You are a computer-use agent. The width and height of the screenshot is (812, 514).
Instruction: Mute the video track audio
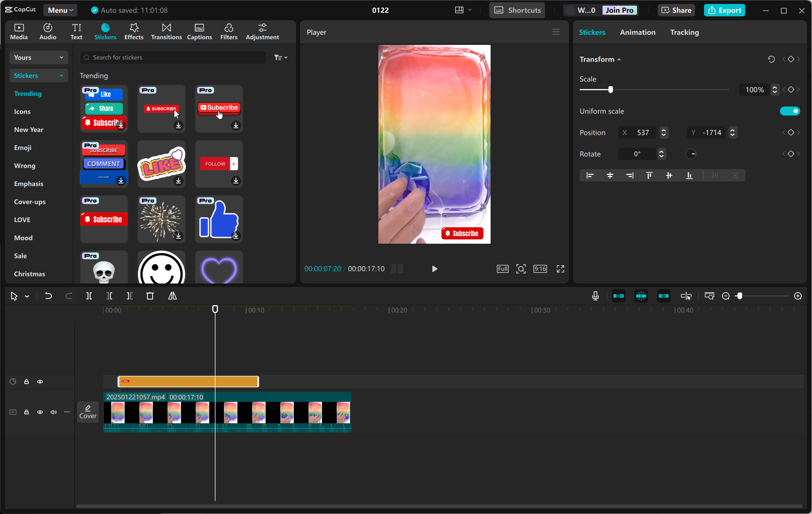[x=53, y=412]
